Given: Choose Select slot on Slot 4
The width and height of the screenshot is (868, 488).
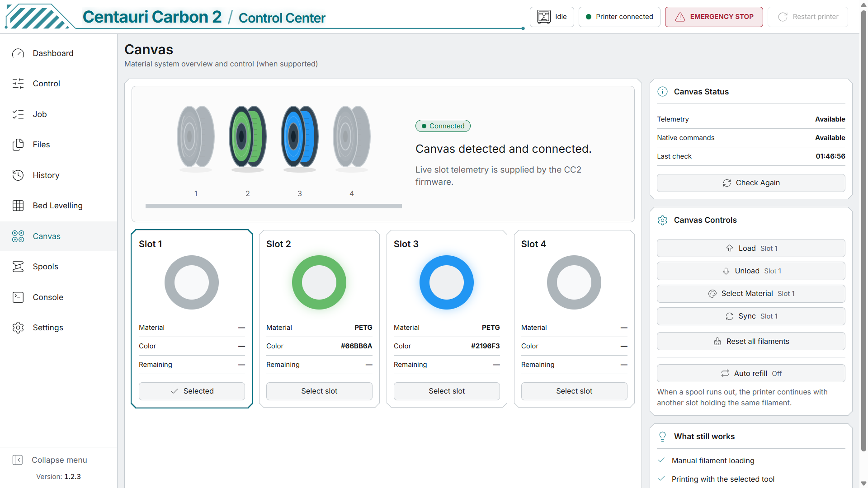Looking at the screenshot, I should [x=574, y=391].
